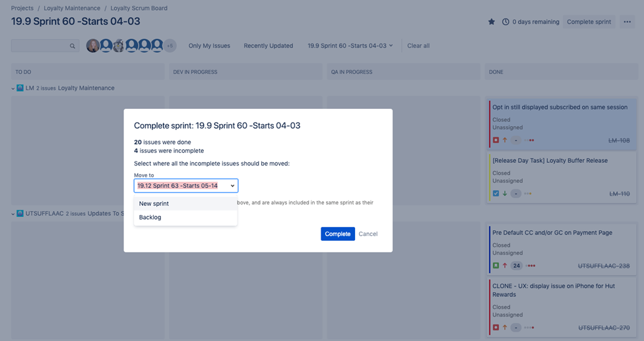Image resolution: width=644 pixels, height=341 pixels.
Task: Click the clock icon beside days remaining
Action: click(x=505, y=22)
